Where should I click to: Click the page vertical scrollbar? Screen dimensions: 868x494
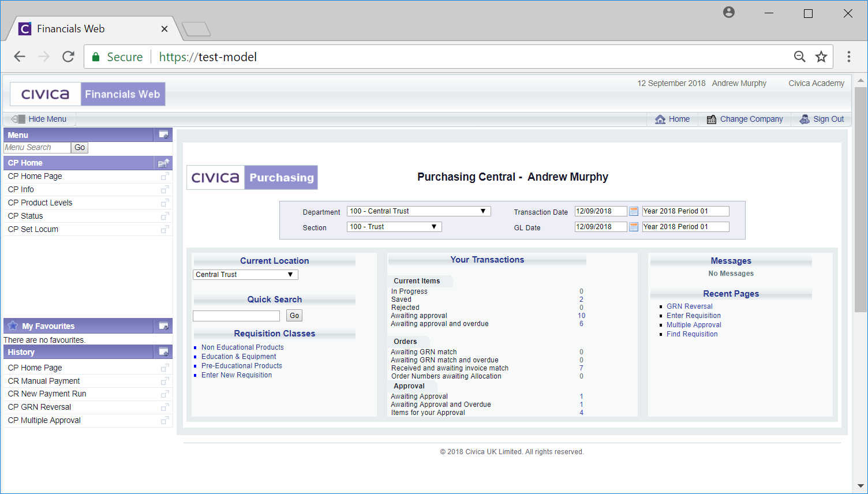(x=860, y=199)
